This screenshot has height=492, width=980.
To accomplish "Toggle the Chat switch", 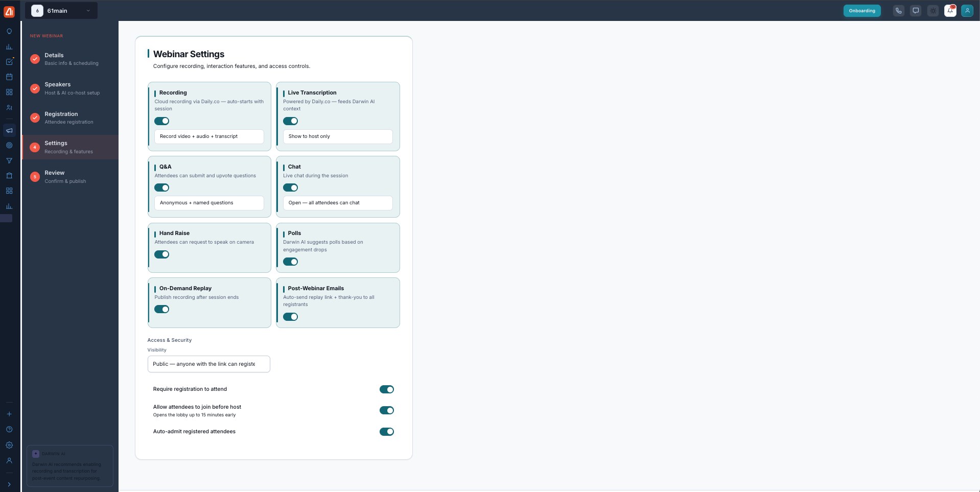I will [x=290, y=188].
